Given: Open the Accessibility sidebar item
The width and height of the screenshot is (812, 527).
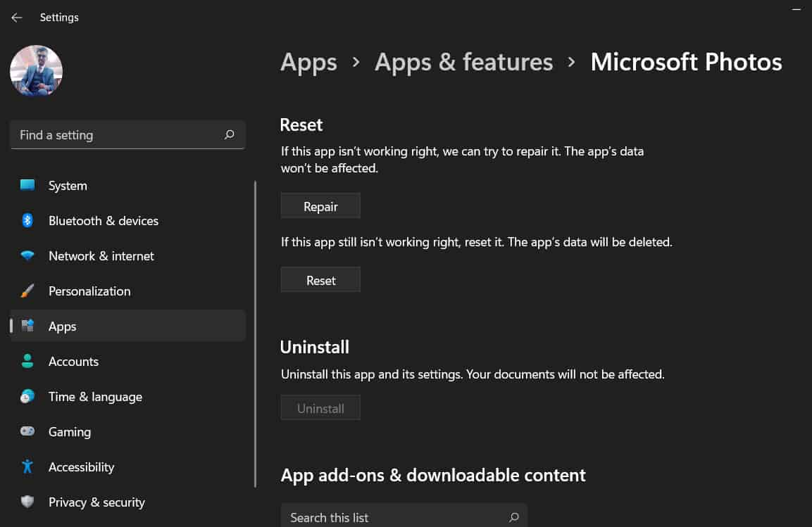Looking at the screenshot, I should (x=81, y=467).
